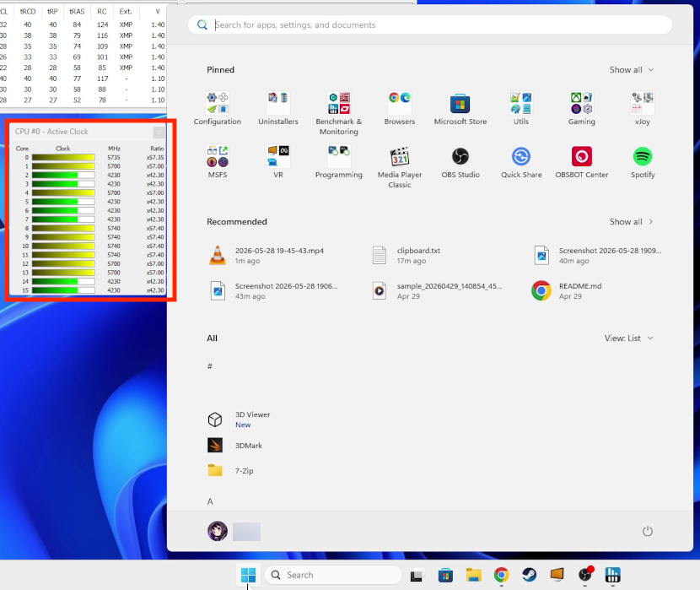Image resolution: width=700 pixels, height=590 pixels.
Task: Open the user account avatar
Action: pyautogui.click(x=218, y=531)
